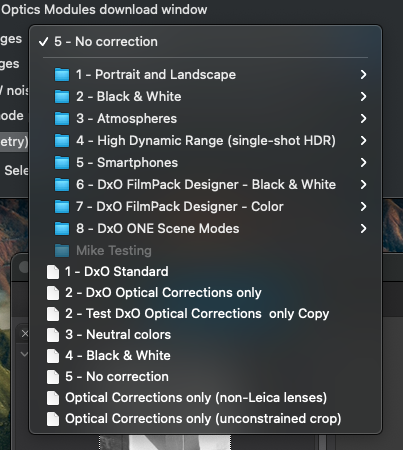Click document icon beside '1 - DxO Standard'
403x450 pixels.
coord(53,272)
